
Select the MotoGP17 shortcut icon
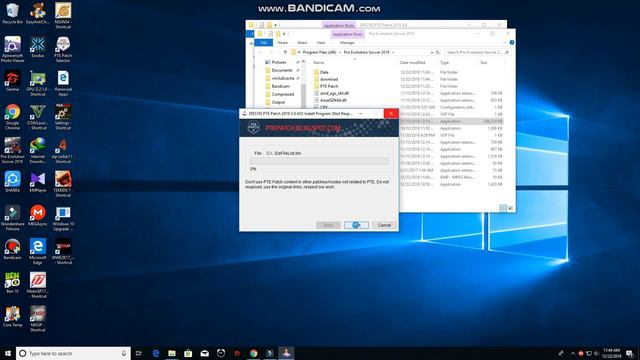(x=38, y=285)
